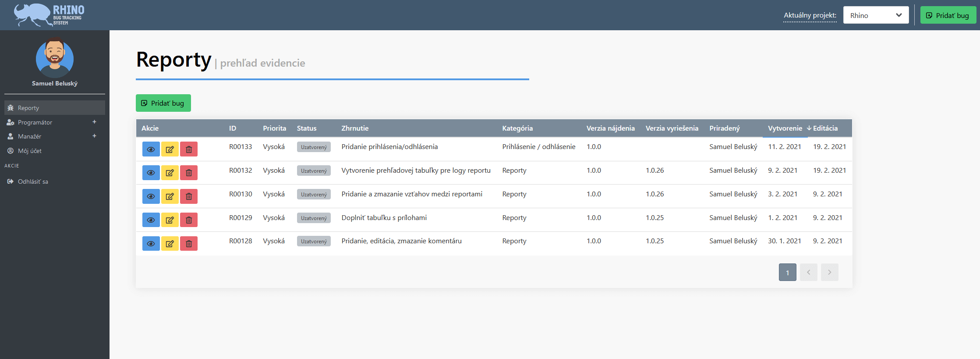Edit report R00128 with the pencil icon
This screenshot has width=980, height=359.
(170, 243)
